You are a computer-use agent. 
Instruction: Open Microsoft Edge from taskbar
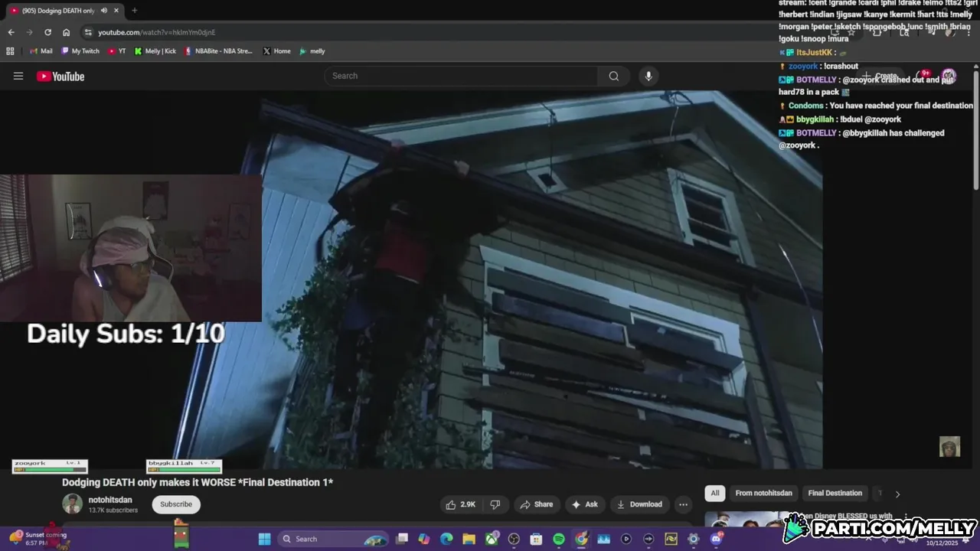(446, 539)
